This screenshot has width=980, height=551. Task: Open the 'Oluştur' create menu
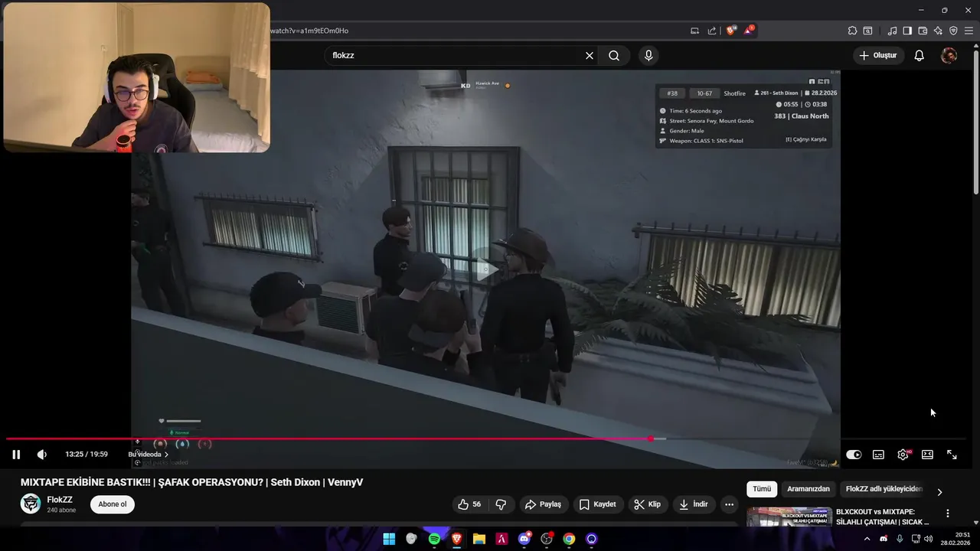(877, 55)
